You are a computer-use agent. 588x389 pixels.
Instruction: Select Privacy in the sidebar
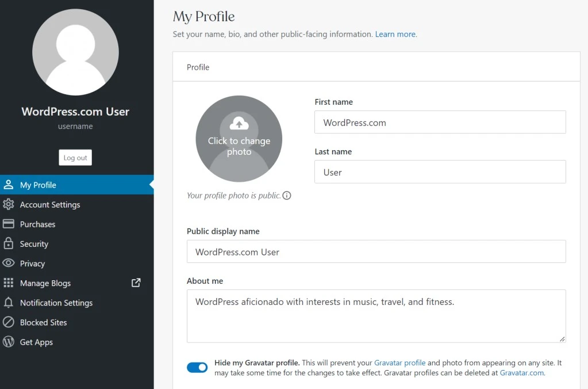[77, 263]
